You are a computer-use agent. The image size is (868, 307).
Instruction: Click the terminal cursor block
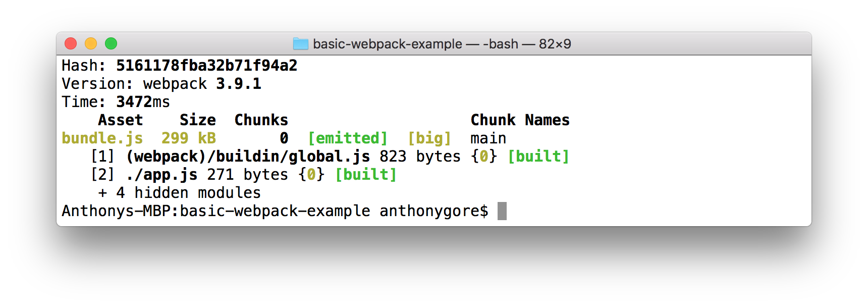point(502,211)
